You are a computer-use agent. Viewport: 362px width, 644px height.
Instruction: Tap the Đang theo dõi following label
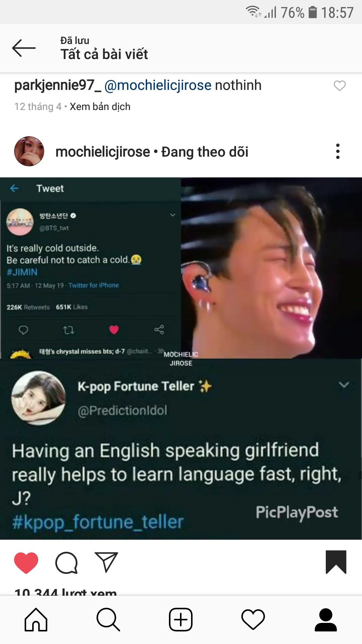click(205, 152)
